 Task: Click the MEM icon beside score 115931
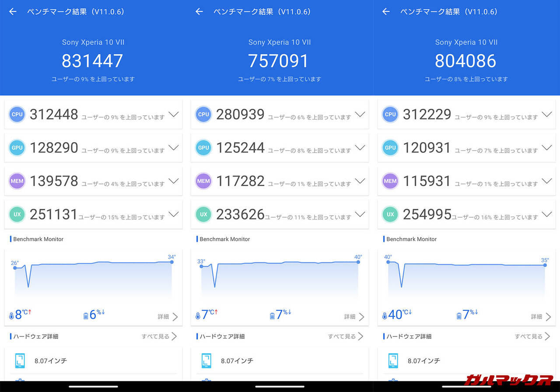click(x=390, y=181)
